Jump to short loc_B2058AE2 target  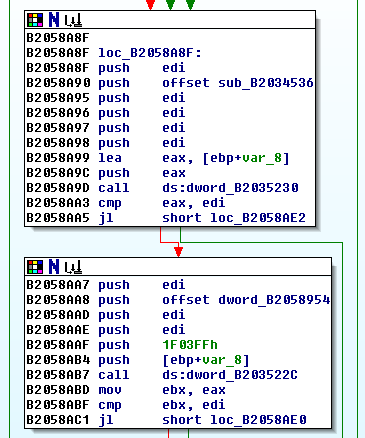pyautogui.click(x=234, y=218)
